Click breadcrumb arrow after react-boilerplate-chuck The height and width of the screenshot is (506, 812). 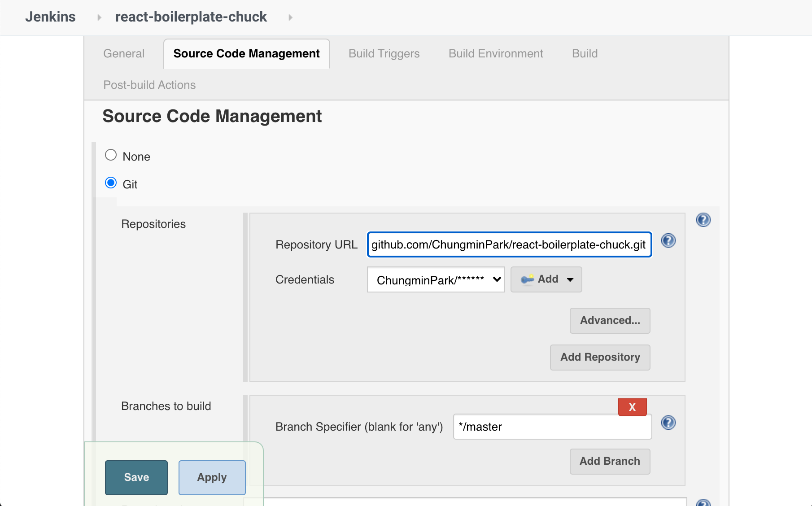[290, 17]
